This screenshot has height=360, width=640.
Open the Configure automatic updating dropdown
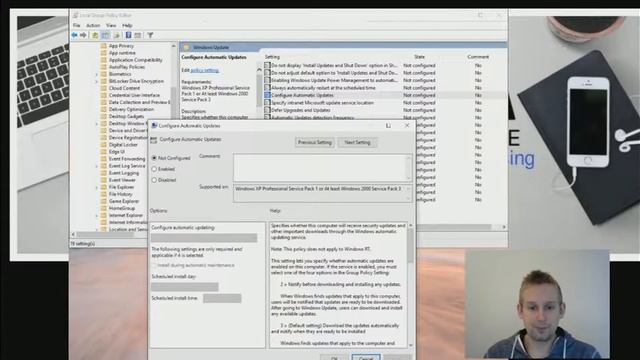click(x=204, y=238)
